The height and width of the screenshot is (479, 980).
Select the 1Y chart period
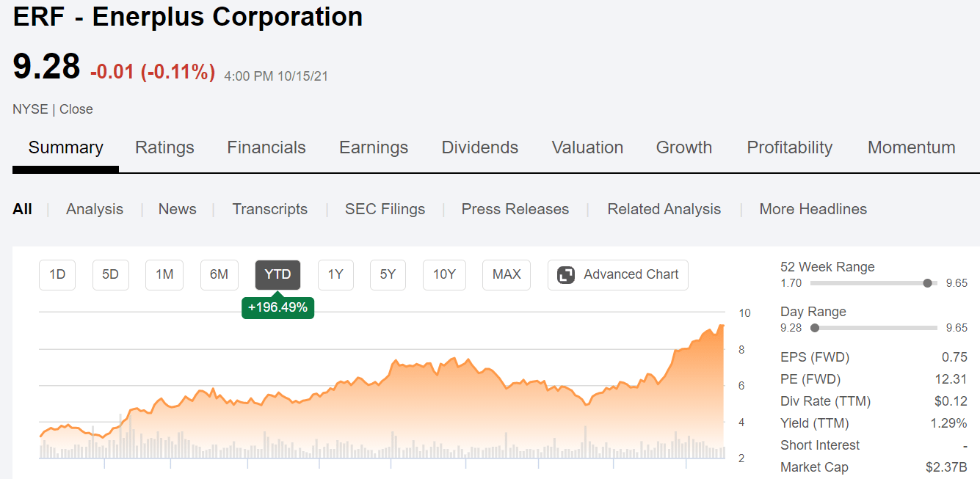pyautogui.click(x=335, y=274)
